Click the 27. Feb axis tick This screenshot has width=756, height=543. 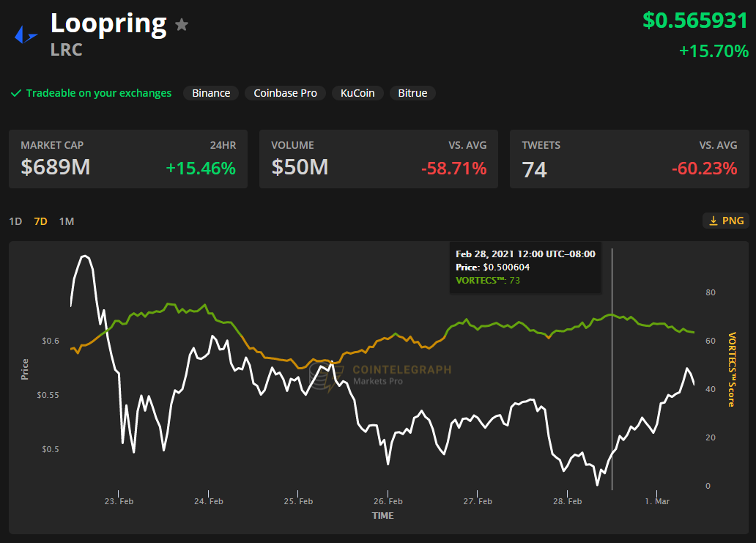478,501
